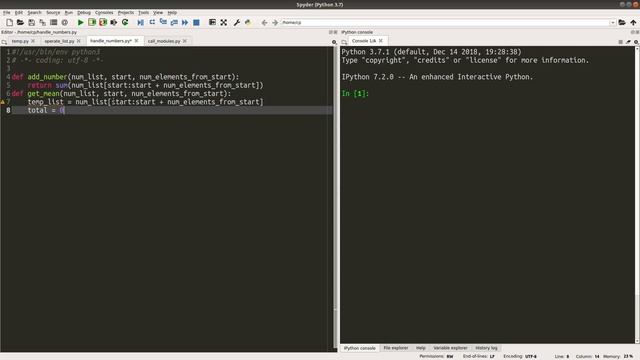Run the current cell

(92, 22)
